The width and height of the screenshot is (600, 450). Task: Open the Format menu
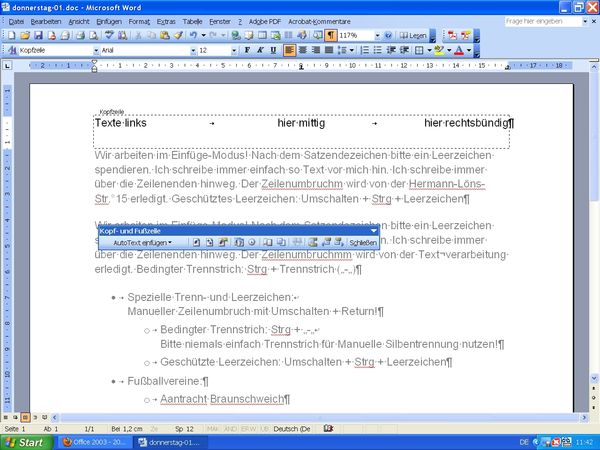(x=139, y=21)
